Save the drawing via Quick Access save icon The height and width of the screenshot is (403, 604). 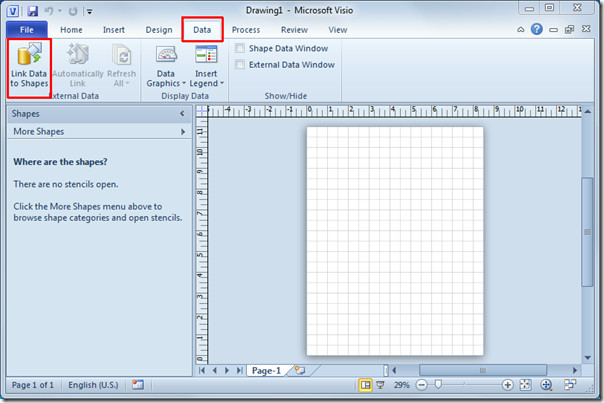[x=32, y=11]
